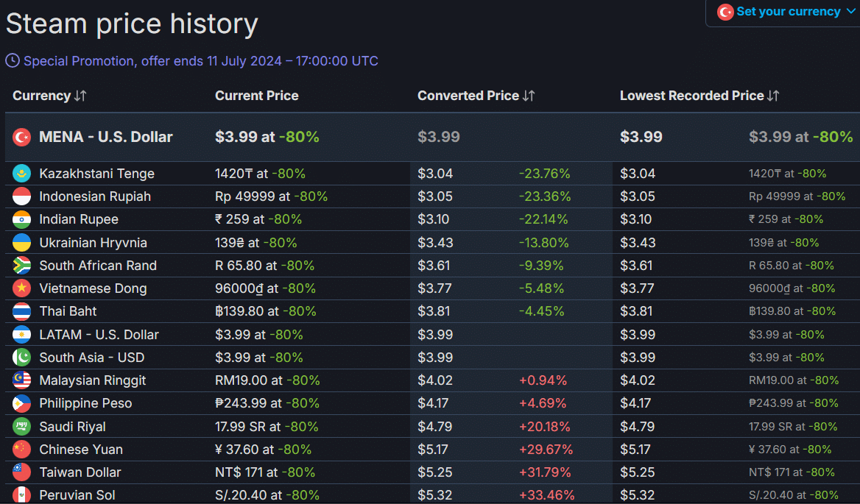Click the +33.46% converted price difference

point(547,495)
